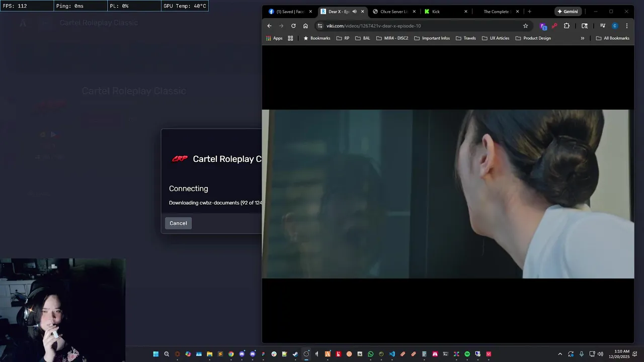
Task: Open Notion from the taskbar
Action: (360, 354)
